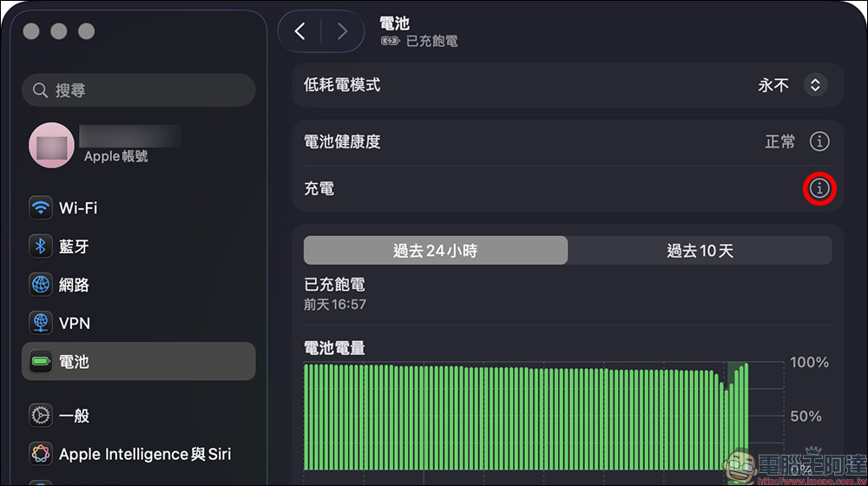The image size is (868, 486).
Task: Click the 100% chart axis label
Action: (809, 363)
